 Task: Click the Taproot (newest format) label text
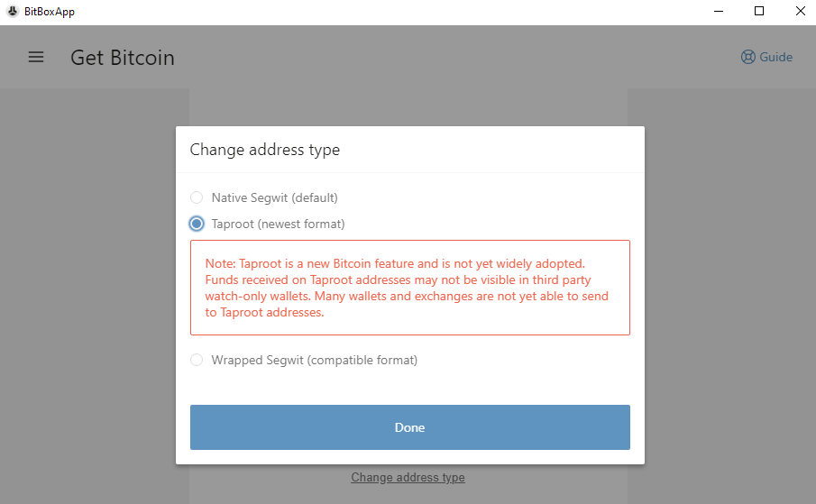click(278, 224)
